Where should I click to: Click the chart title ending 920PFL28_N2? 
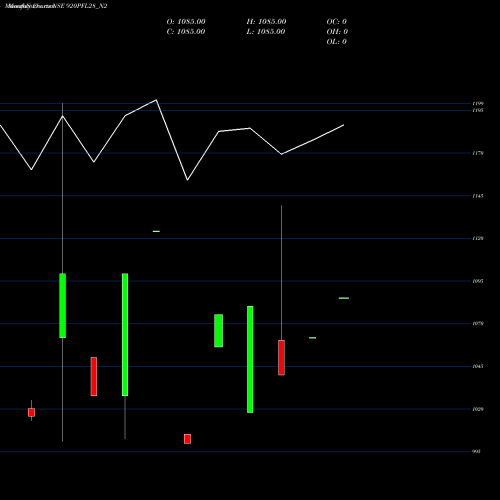point(56,6)
